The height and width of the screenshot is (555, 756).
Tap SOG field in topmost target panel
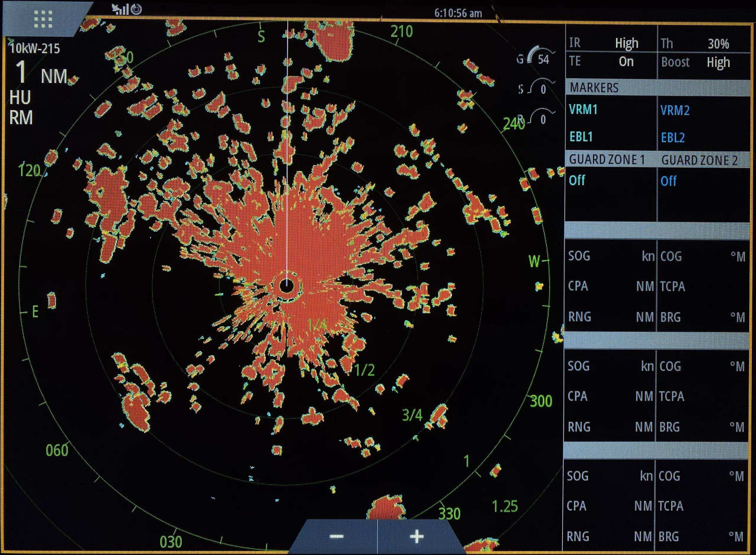pyautogui.click(x=611, y=256)
